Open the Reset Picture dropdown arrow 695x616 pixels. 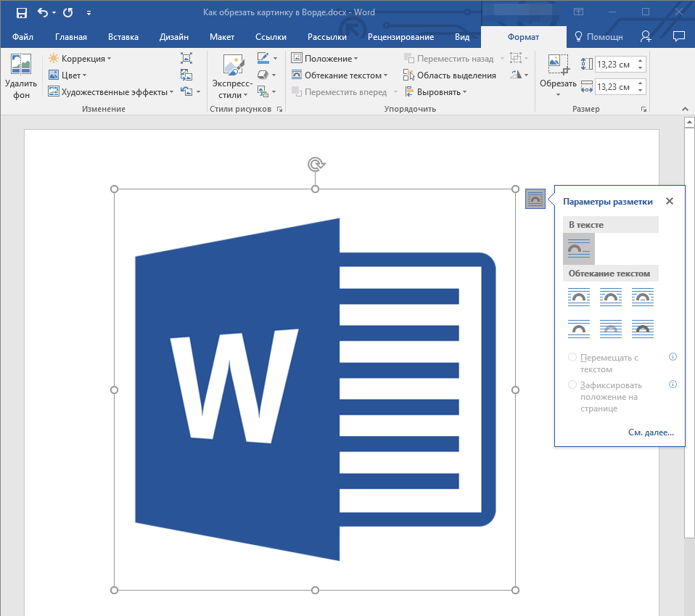(x=198, y=91)
